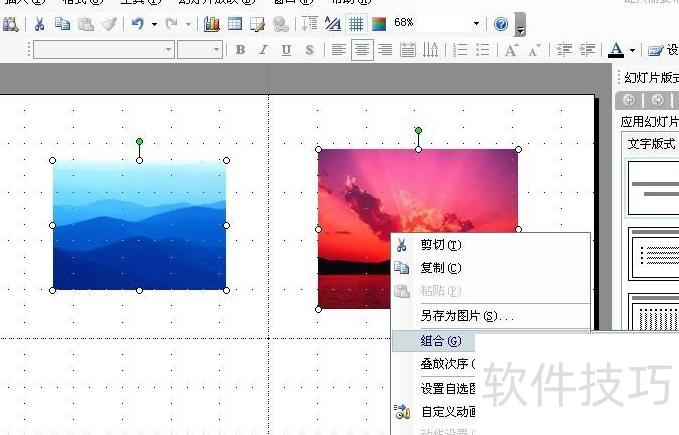
Task: Choose 设置自选图形 format entry
Action: click(x=433, y=389)
